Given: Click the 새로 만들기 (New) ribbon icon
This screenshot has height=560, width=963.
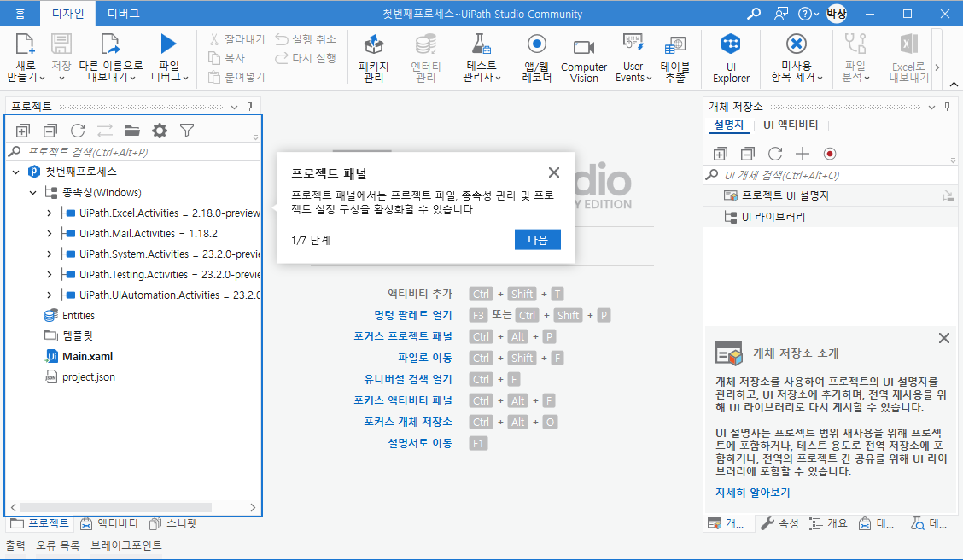Looking at the screenshot, I should point(25,44).
